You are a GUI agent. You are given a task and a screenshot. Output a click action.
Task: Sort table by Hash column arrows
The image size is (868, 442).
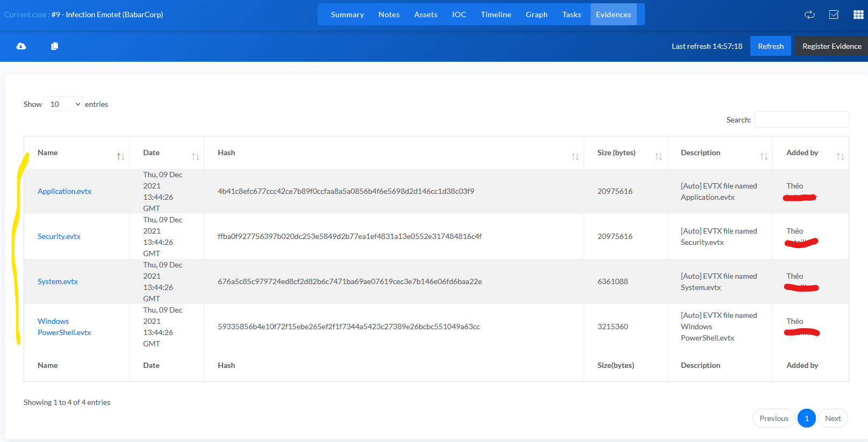coord(575,156)
